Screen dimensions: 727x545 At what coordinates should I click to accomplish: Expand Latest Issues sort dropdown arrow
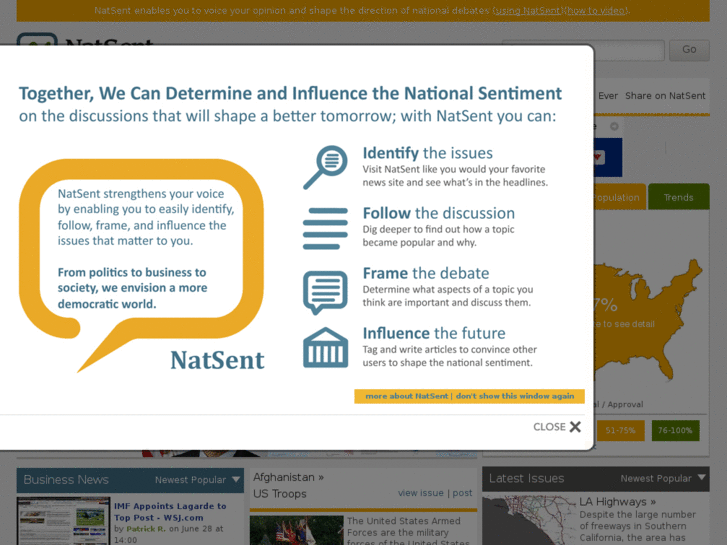pos(701,477)
